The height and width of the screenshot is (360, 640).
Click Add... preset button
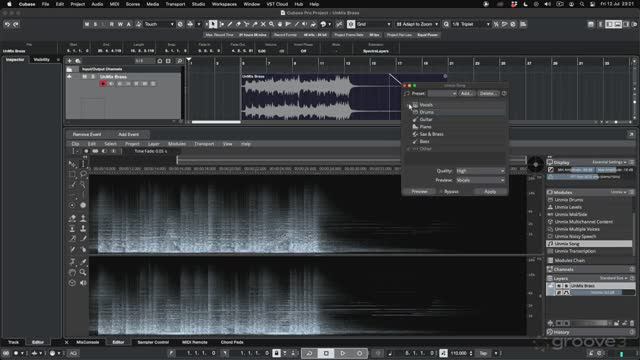[x=466, y=93]
